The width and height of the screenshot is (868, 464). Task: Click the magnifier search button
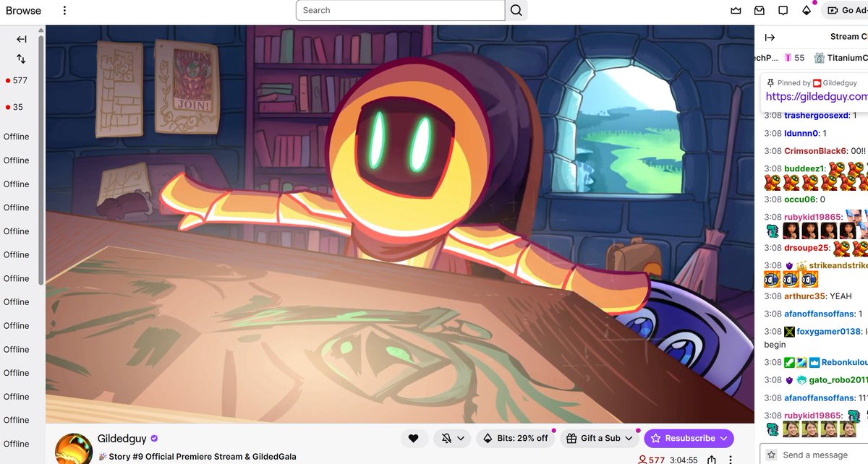pos(516,10)
